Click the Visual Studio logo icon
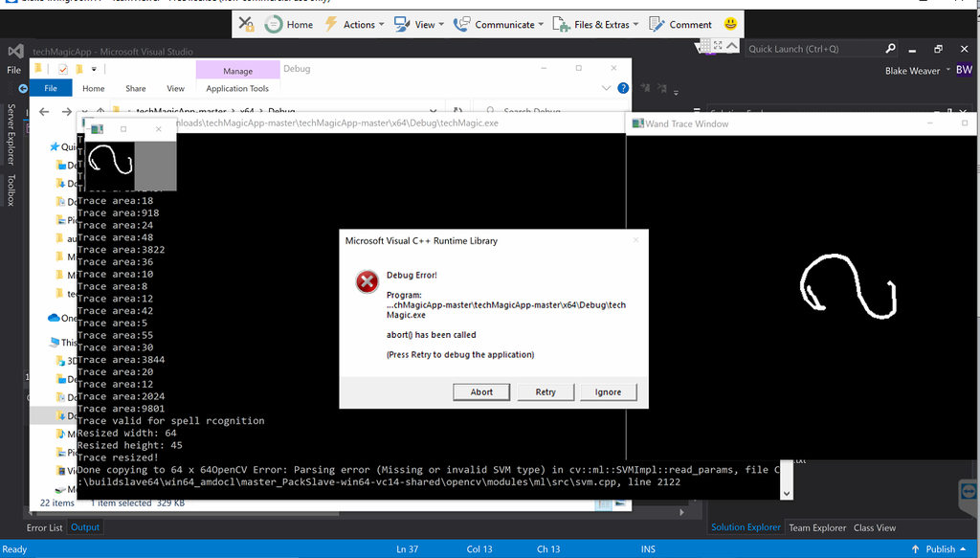 point(15,52)
